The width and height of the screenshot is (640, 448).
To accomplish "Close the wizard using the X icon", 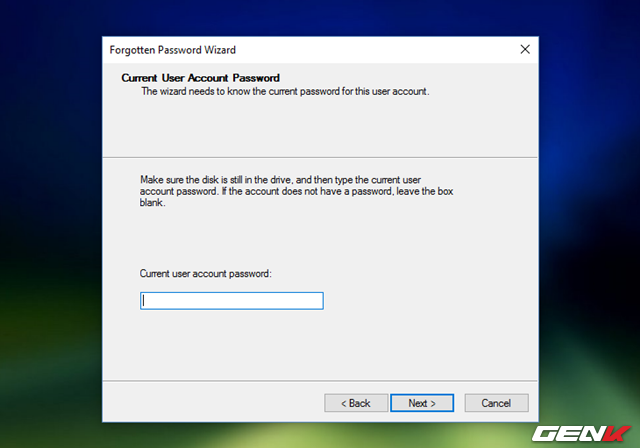I will click(x=525, y=49).
